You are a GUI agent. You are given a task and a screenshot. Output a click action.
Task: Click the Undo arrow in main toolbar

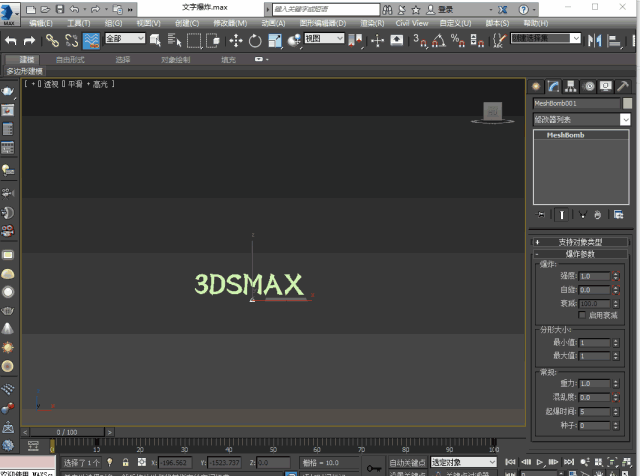[11, 40]
